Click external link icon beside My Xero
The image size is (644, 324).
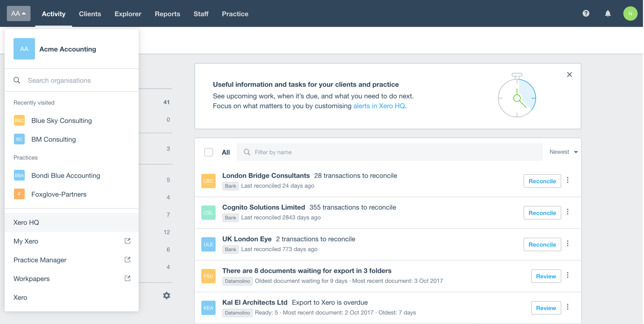coord(127,241)
